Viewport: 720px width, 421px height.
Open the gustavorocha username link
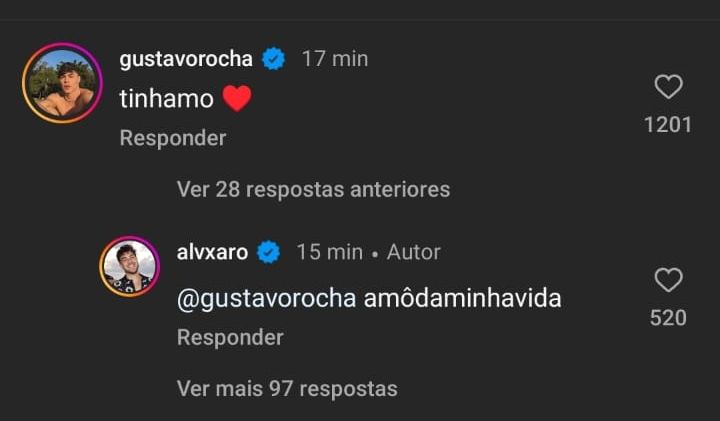[x=186, y=59]
